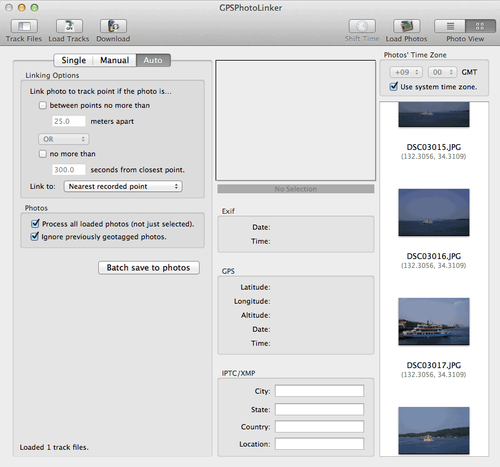Select the thumbnail below the DSC03017.JPG label
Viewport: 500px width, 467px height.
point(434,430)
